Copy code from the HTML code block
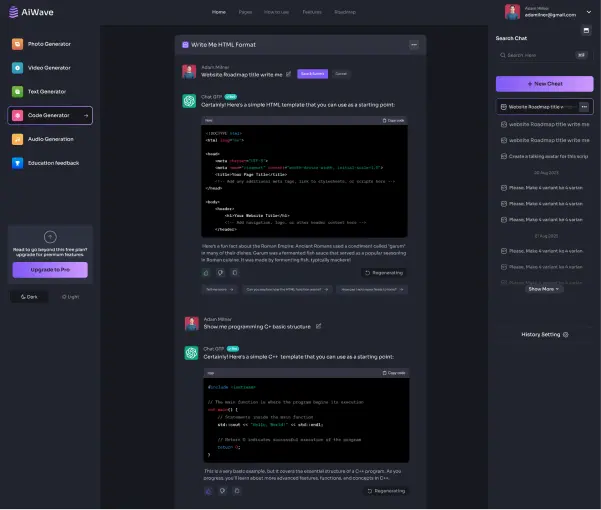 393,120
